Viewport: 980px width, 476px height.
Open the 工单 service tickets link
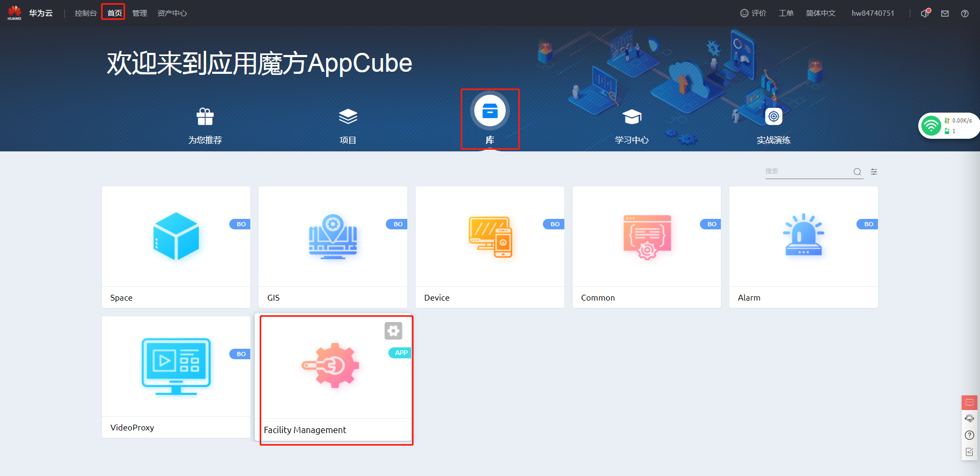786,13
